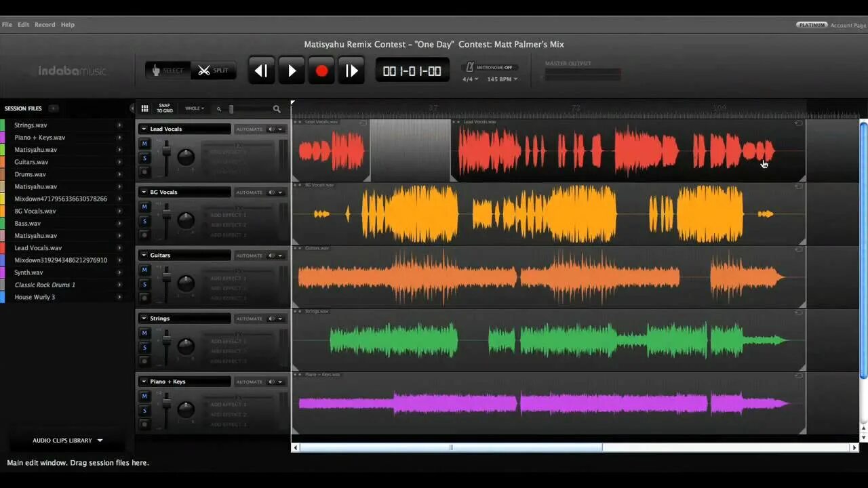The width and height of the screenshot is (868, 488).
Task: Click the Strings pan knob
Action: point(186,346)
